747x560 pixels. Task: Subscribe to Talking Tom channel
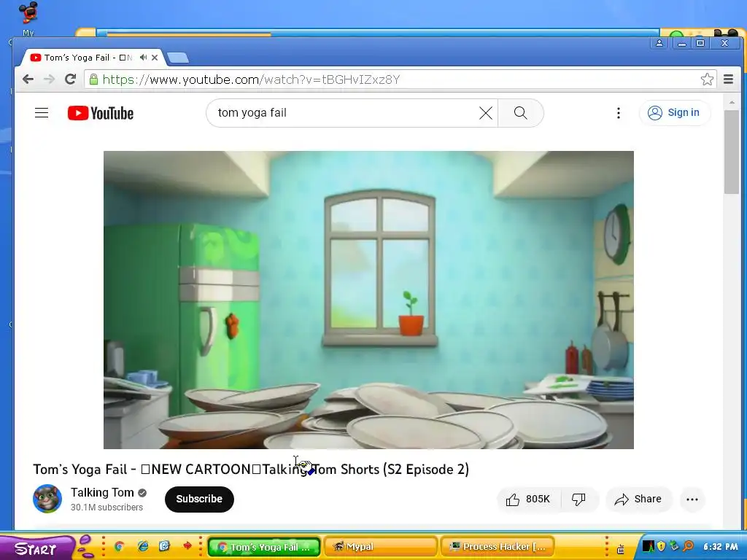pos(199,499)
